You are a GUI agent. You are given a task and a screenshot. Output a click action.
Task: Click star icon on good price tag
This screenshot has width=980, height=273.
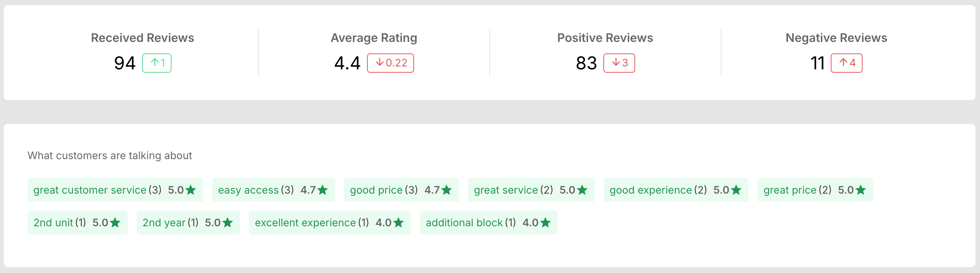(447, 190)
